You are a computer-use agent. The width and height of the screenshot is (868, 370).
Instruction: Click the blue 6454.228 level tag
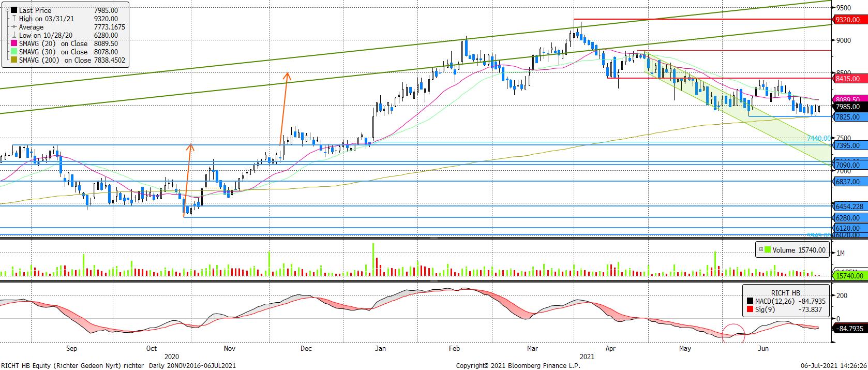849,206
